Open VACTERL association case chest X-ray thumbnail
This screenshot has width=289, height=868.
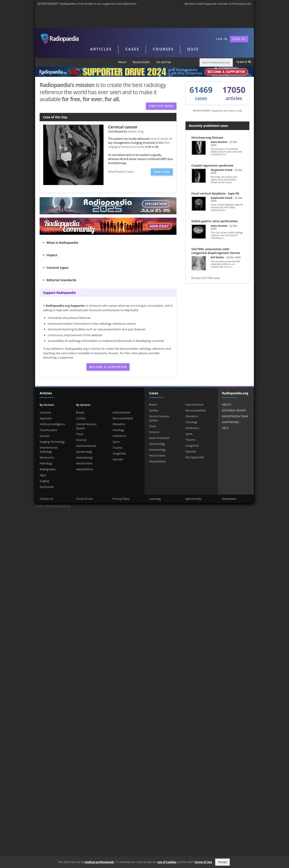199,263
